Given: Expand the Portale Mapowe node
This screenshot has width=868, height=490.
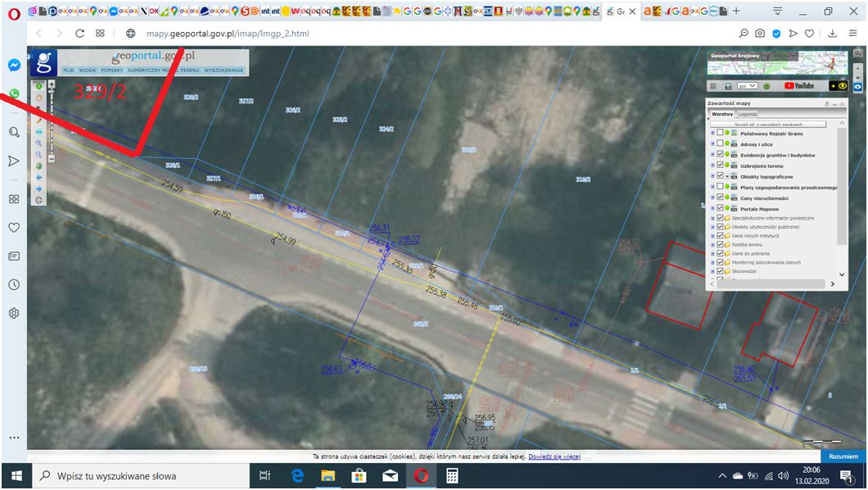Looking at the screenshot, I should pyautogui.click(x=712, y=207).
